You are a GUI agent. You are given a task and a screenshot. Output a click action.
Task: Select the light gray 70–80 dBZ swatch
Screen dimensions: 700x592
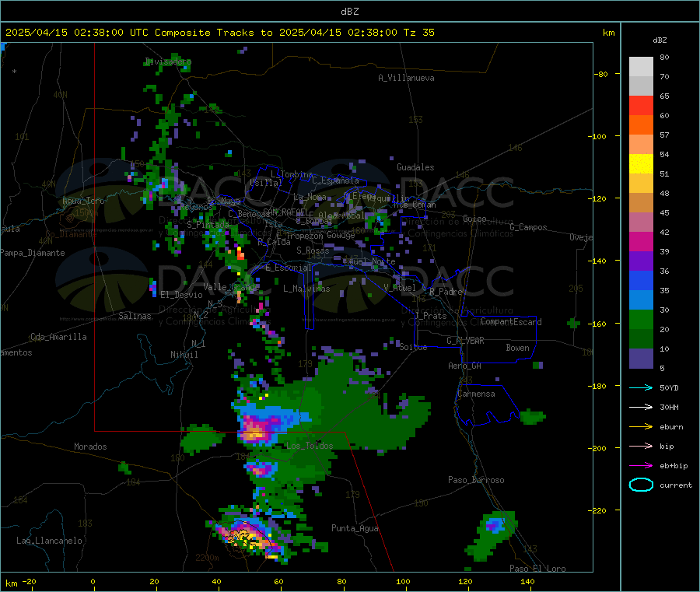641,67
